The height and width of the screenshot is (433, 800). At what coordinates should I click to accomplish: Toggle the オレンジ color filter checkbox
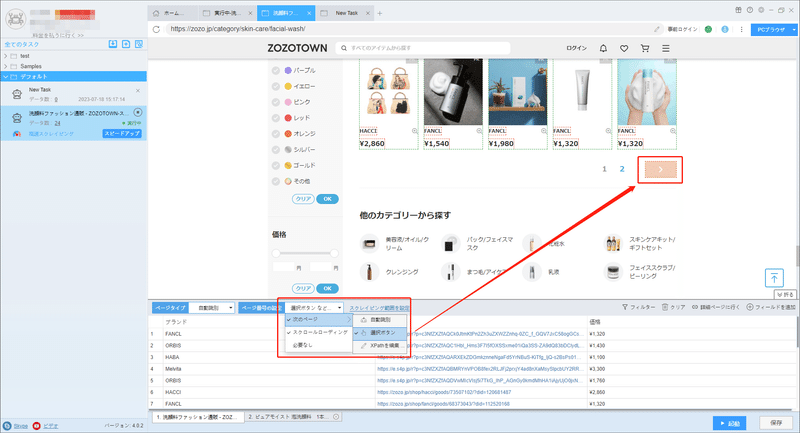pyautogui.click(x=276, y=134)
